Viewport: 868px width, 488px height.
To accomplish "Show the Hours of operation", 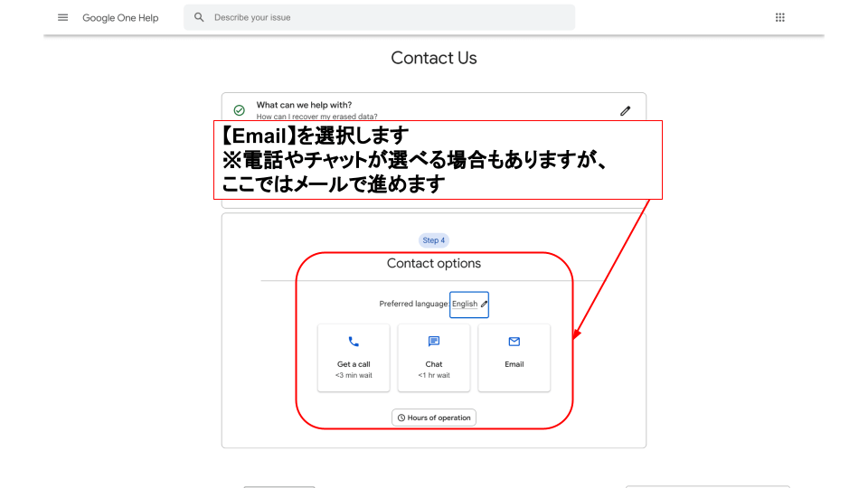I will (434, 418).
